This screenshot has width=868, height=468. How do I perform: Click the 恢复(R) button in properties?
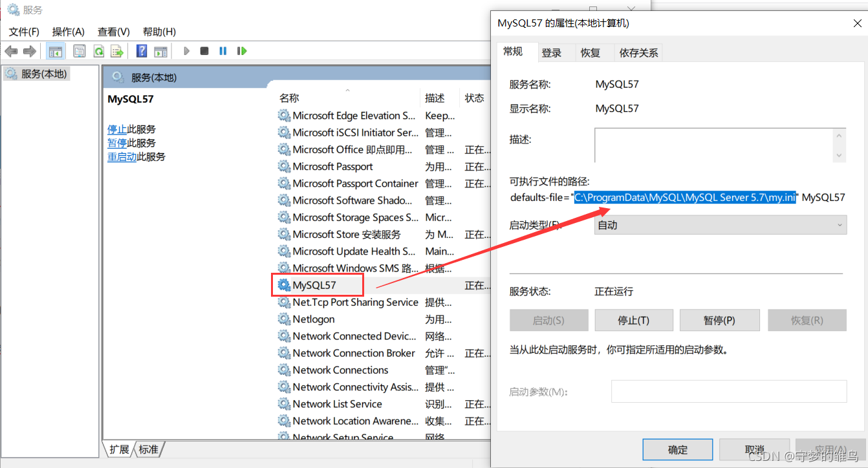tap(807, 320)
